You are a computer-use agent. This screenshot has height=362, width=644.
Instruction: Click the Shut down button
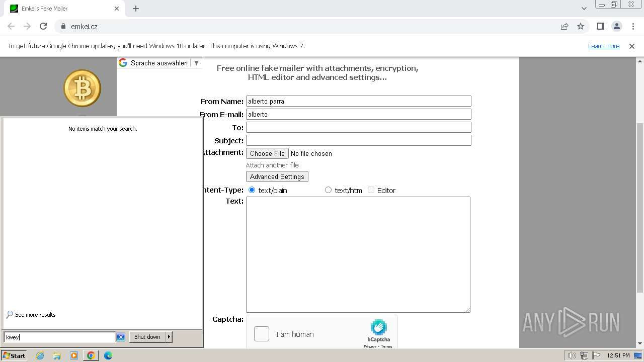click(x=147, y=337)
